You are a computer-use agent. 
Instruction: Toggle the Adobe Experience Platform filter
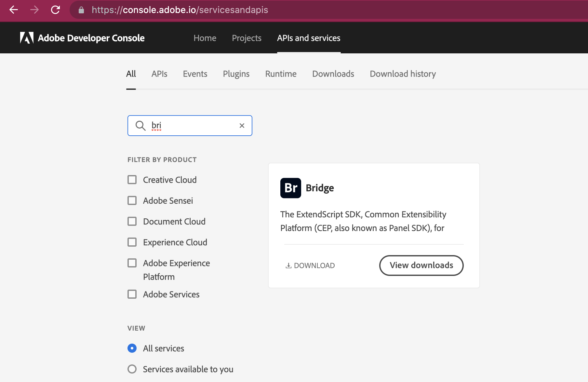132,263
